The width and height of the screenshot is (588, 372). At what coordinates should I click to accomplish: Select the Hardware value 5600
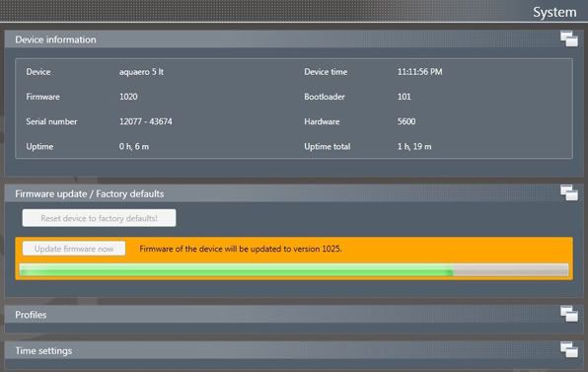click(x=406, y=121)
